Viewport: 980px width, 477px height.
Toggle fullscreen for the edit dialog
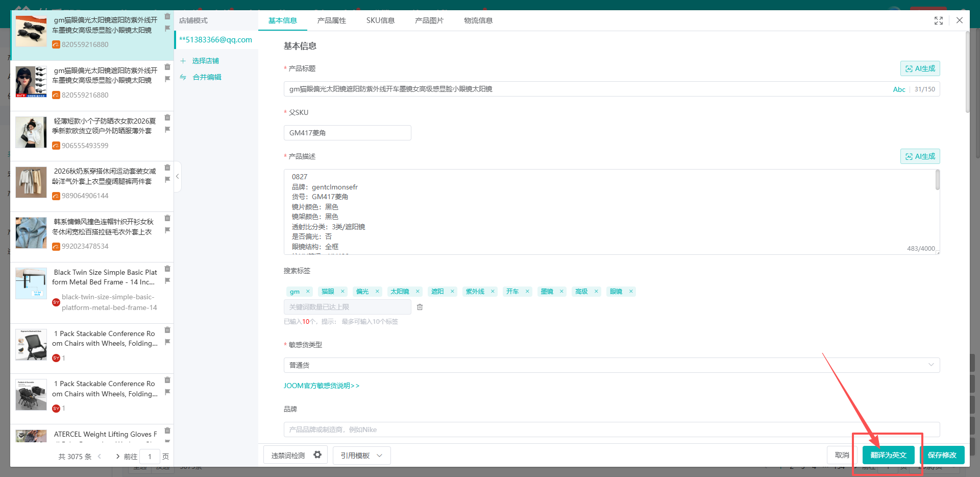tap(938, 20)
